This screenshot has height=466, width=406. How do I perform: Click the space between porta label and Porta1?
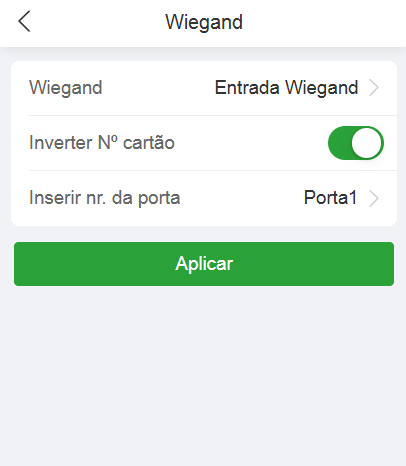click(x=242, y=198)
